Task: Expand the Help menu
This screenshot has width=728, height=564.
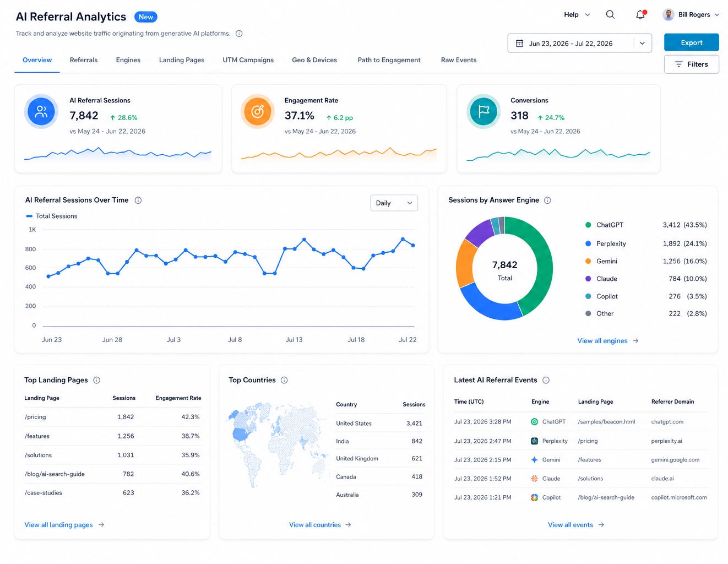Action: [x=577, y=15]
